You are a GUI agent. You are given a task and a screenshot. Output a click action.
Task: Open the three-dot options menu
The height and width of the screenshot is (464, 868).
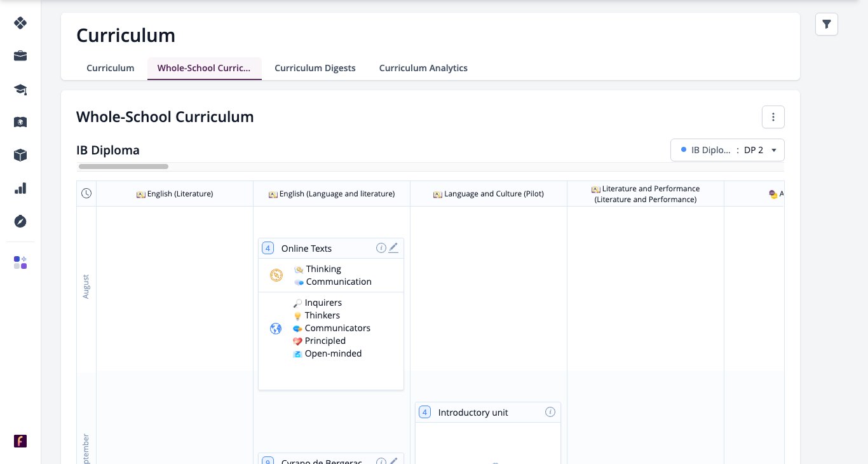point(773,117)
